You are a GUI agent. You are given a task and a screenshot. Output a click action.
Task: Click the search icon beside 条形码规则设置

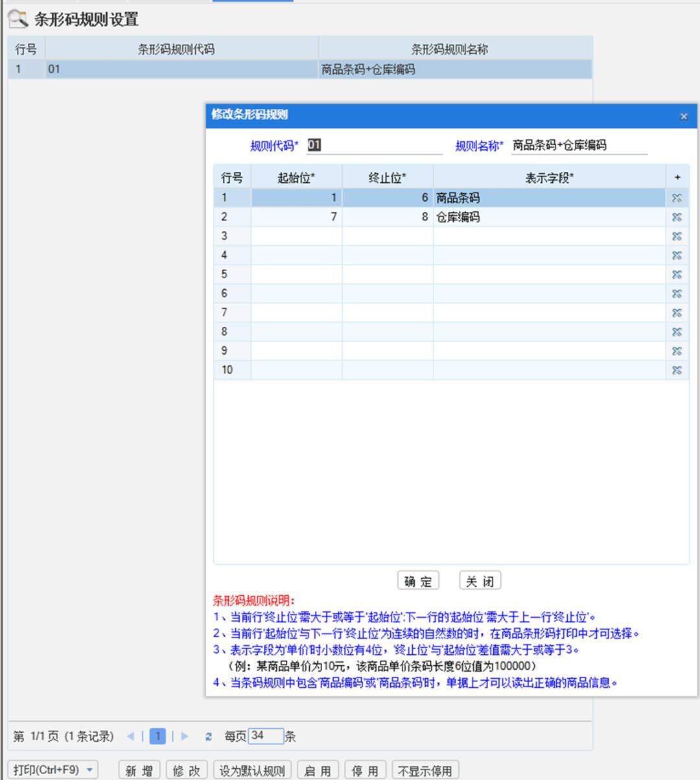(x=17, y=18)
